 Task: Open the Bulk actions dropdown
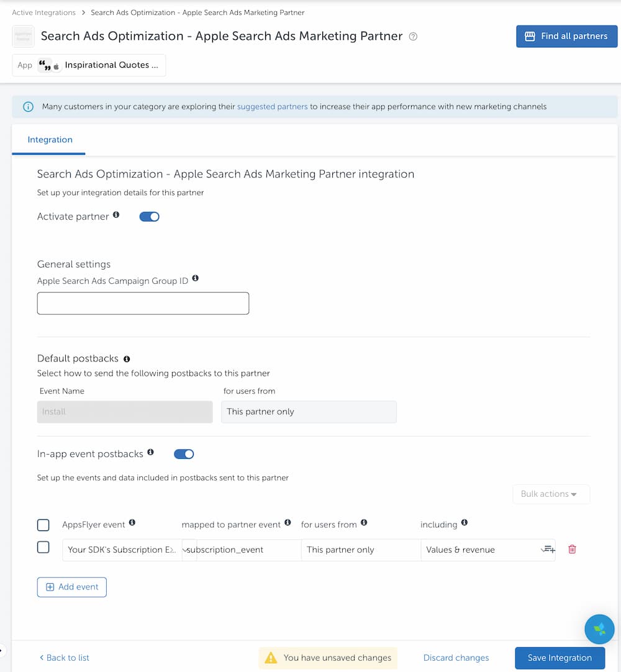point(551,494)
